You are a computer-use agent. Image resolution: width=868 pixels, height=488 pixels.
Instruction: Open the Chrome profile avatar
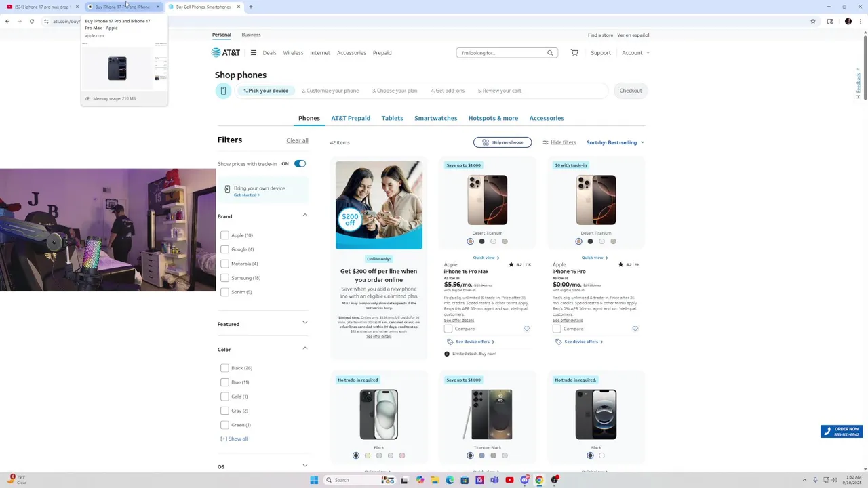pyautogui.click(x=848, y=21)
